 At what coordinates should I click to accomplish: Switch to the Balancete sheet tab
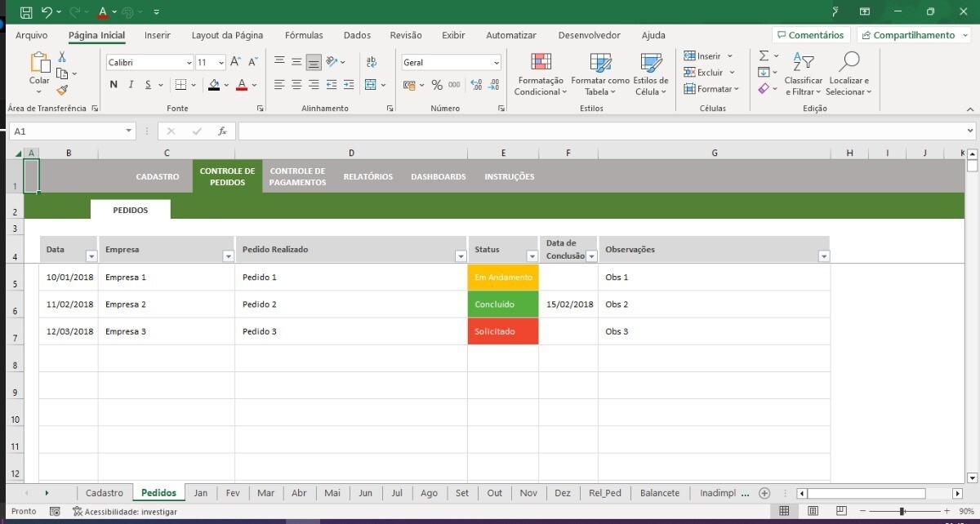pos(659,493)
